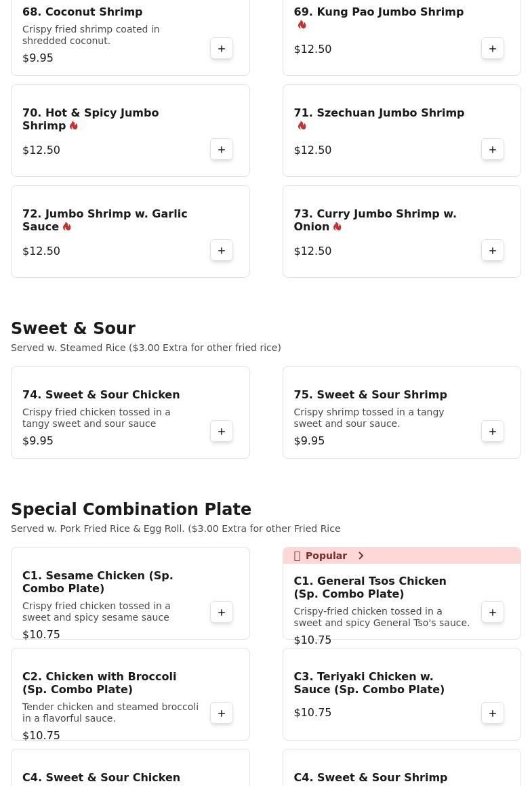Click the Sweet & Sour section heading

click(x=73, y=329)
